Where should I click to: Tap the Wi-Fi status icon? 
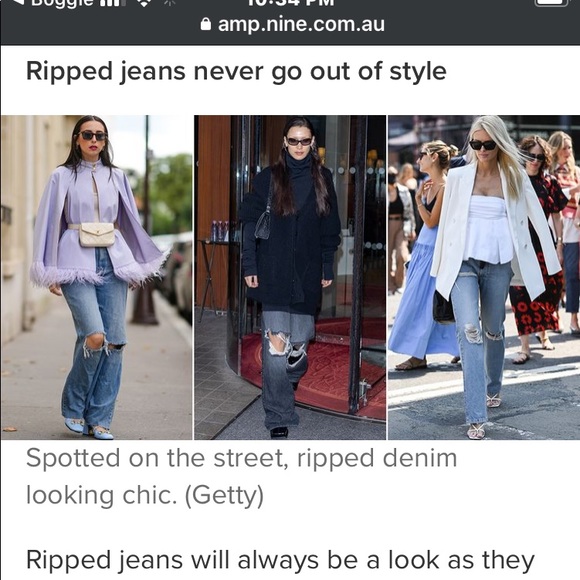tap(144, 3)
